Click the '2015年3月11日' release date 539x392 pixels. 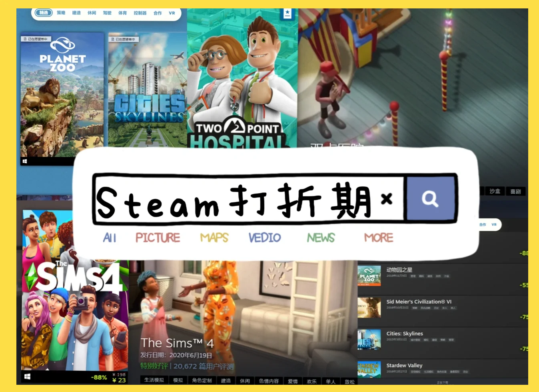tap(396, 340)
